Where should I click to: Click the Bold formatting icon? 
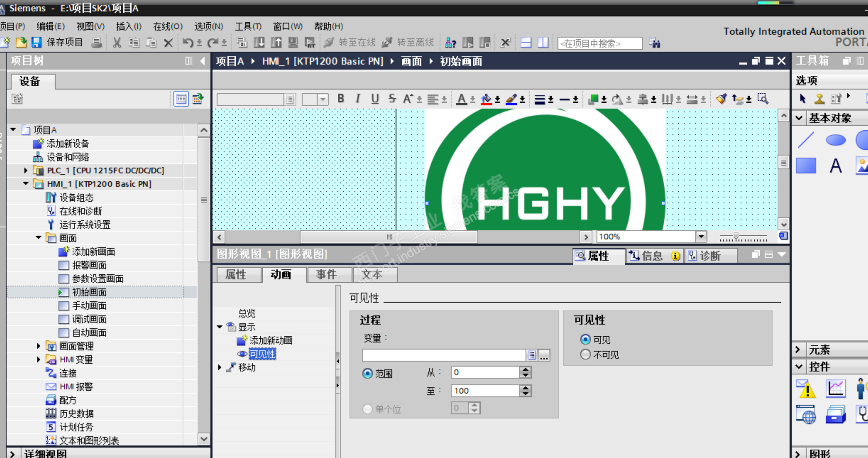click(x=341, y=99)
